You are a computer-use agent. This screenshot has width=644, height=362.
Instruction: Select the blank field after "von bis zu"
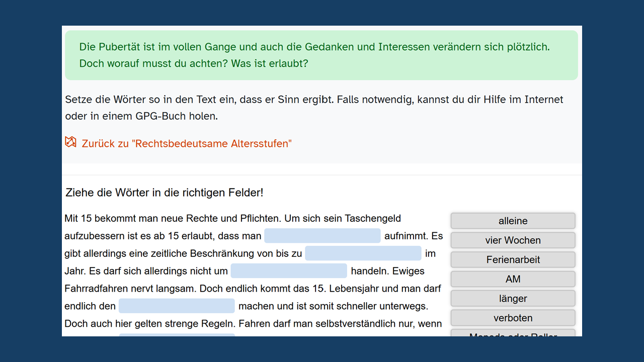click(x=363, y=253)
